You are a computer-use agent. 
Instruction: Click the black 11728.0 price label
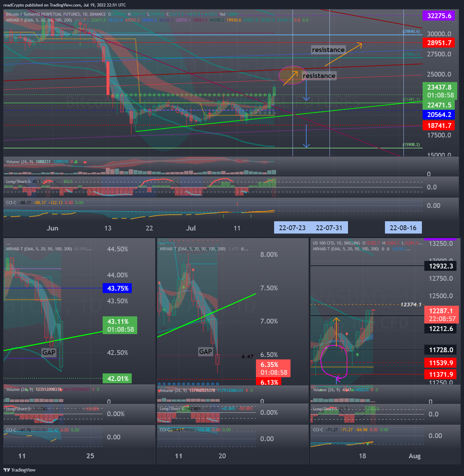441,350
